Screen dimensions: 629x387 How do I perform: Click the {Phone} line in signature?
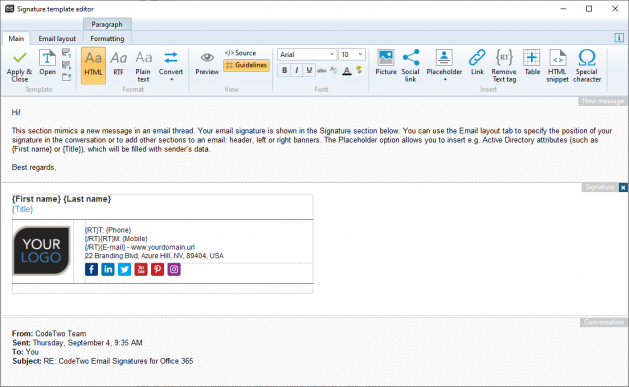[108, 230]
